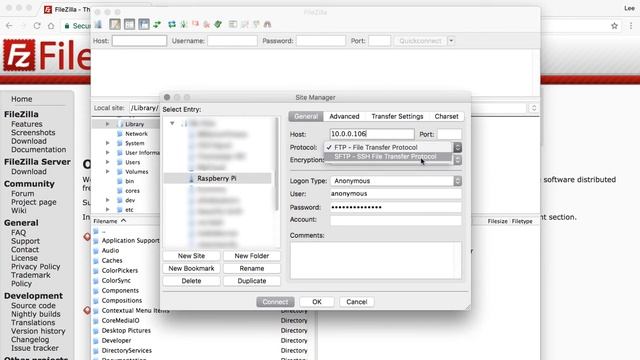Expand the dev folder in local tree
This screenshot has height=360, width=640.
coord(107,200)
